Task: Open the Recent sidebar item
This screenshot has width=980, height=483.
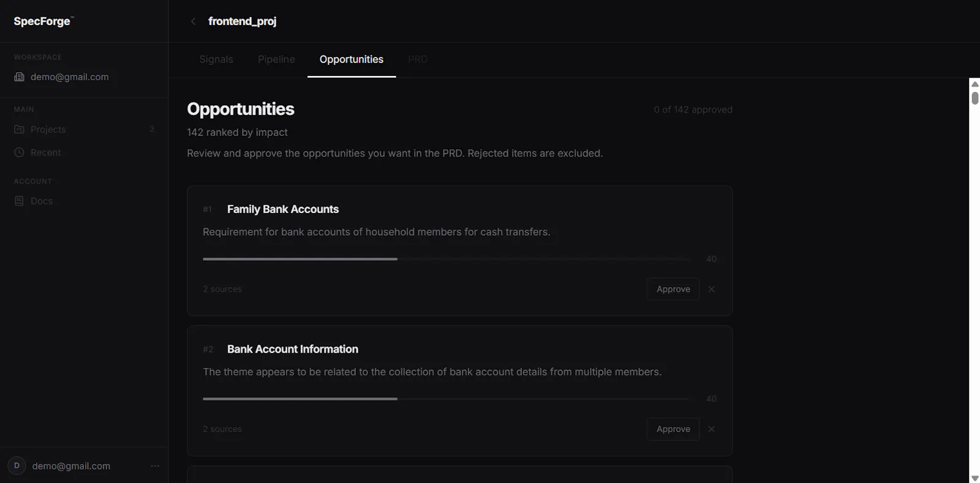Action: (84, 152)
